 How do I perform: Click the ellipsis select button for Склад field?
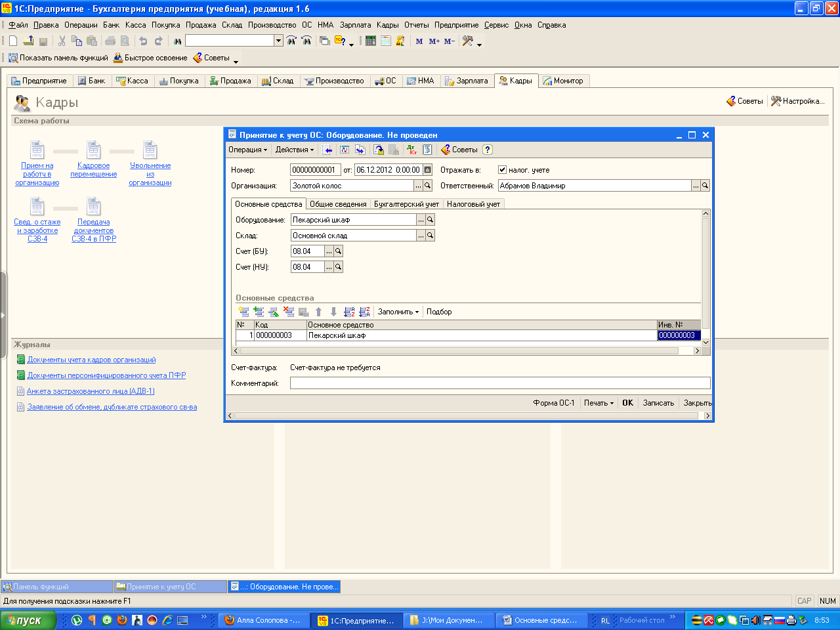point(421,236)
